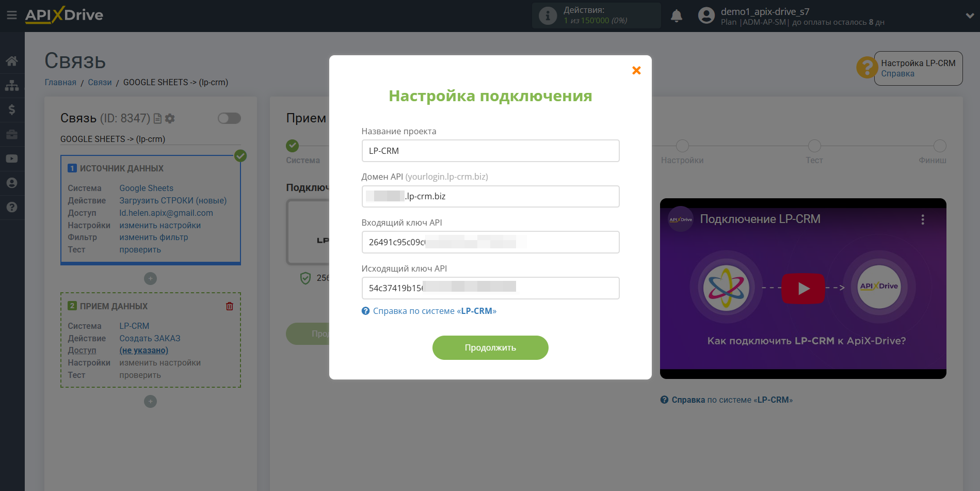Open connection settings gear icon

click(x=170, y=118)
